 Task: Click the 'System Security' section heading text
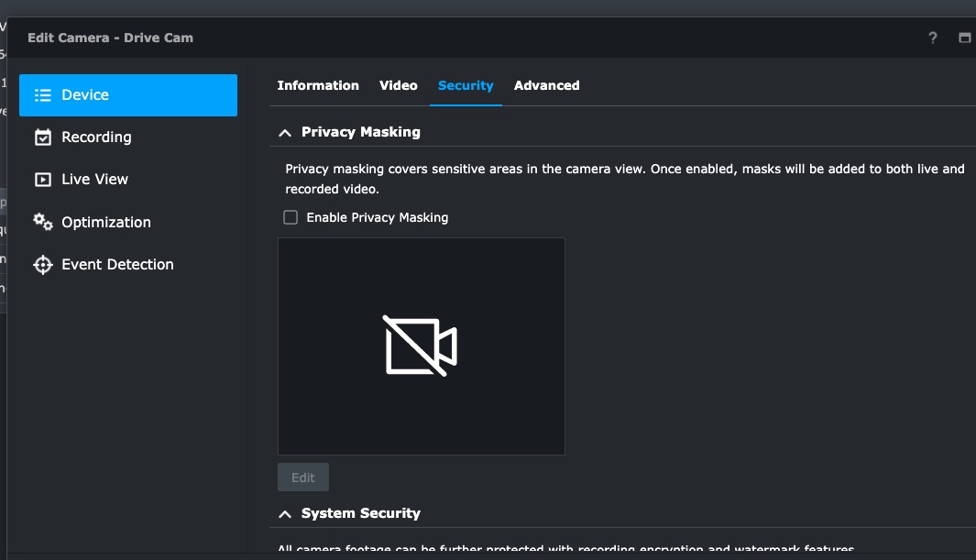(360, 513)
